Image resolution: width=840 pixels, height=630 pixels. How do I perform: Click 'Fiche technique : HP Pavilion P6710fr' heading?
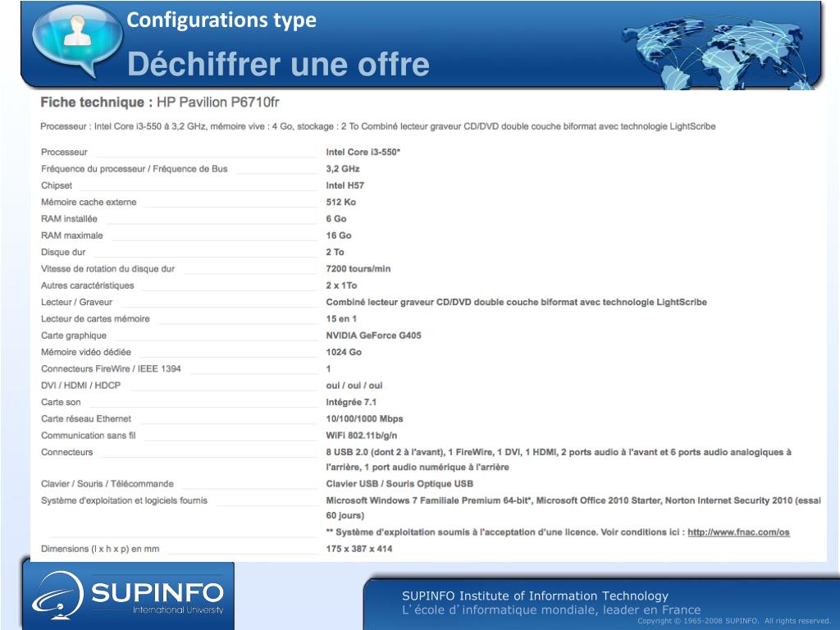pyautogui.click(x=160, y=102)
